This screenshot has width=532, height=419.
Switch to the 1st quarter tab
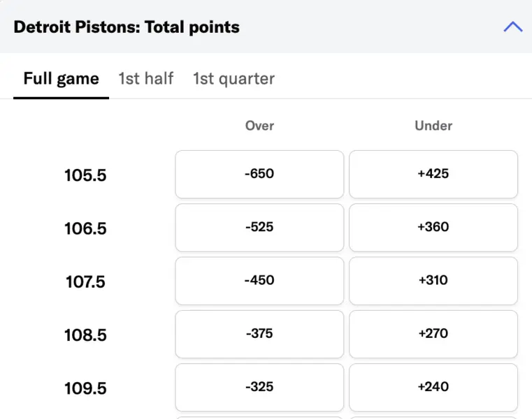click(x=233, y=78)
